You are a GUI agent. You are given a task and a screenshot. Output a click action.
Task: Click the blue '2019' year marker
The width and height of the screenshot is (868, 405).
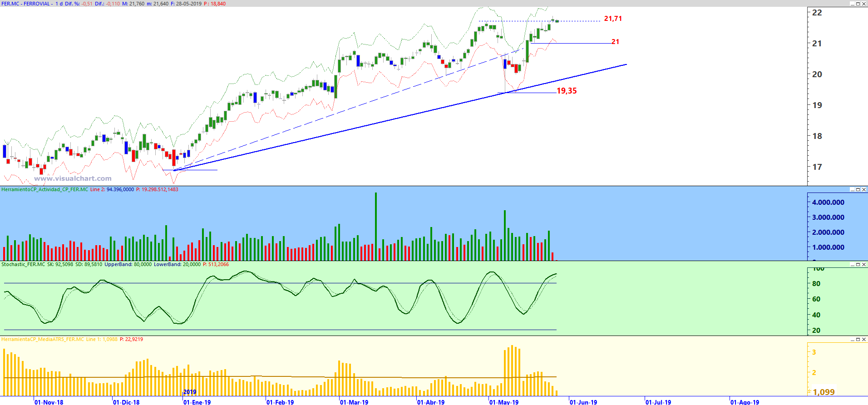click(x=190, y=392)
